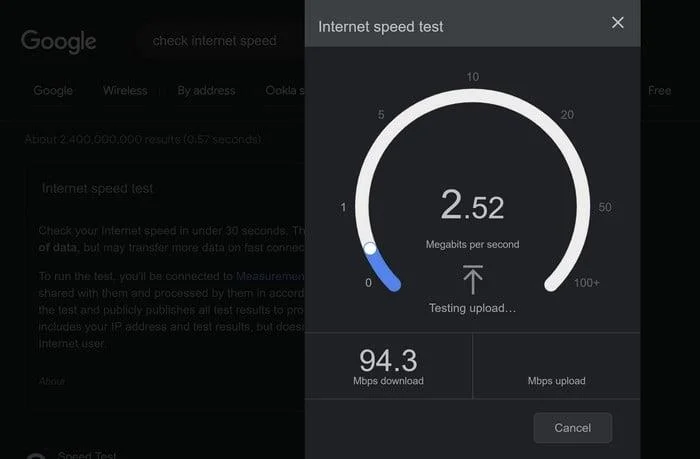Click the 94.3 Mbps download result
700x459 pixels.
coord(388,365)
